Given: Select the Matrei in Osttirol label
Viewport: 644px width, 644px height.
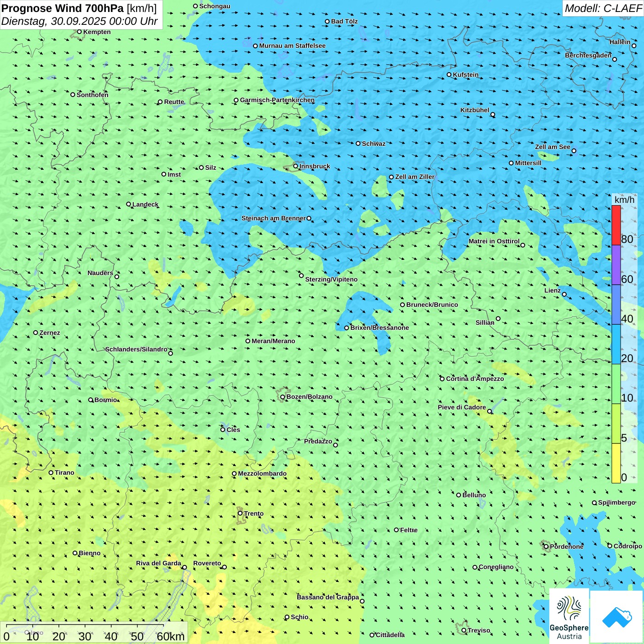Looking at the screenshot, I should coord(494,241).
